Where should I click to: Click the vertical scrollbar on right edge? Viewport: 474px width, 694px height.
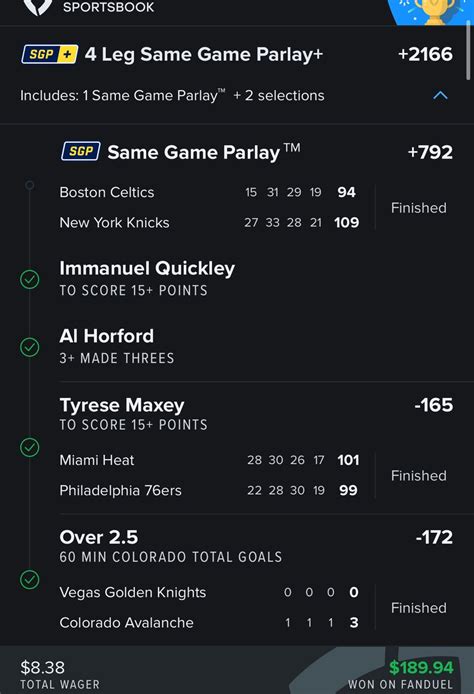pyautogui.click(x=469, y=50)
